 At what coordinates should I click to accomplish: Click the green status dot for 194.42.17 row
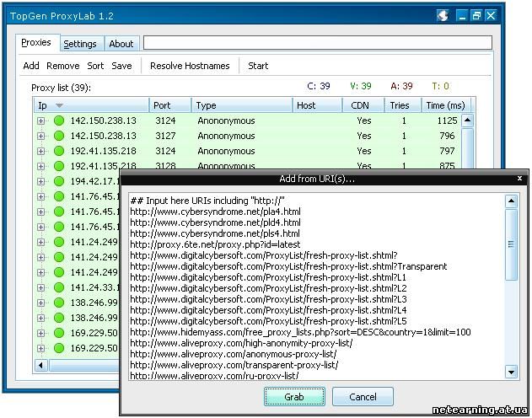point(59,181)
